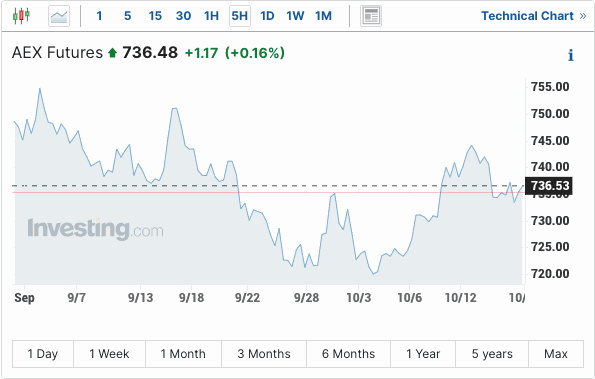Image resolution: width=595 pixels, height=379 pixels.
Task: Show the 3 Months range
Action: point(264,354)
